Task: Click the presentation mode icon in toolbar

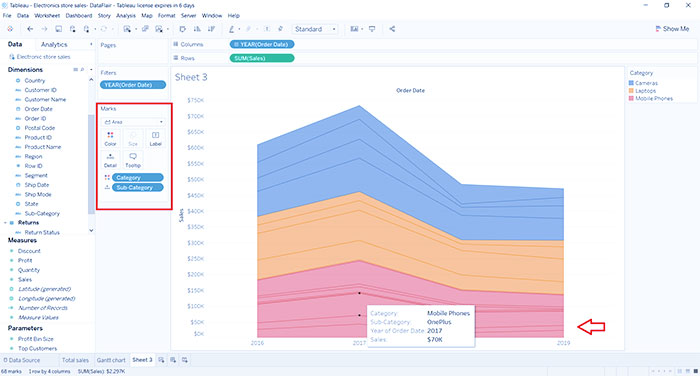Action: [x=372, y=29]
